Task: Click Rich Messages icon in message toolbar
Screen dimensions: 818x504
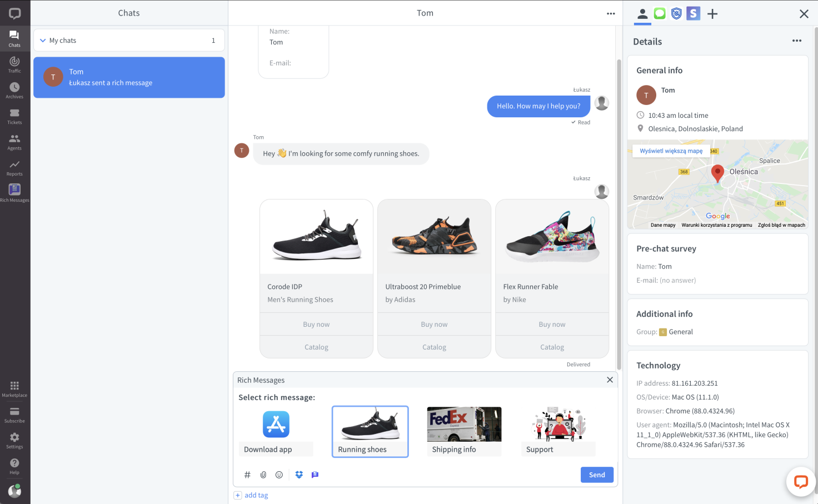Action: (315, 475)
